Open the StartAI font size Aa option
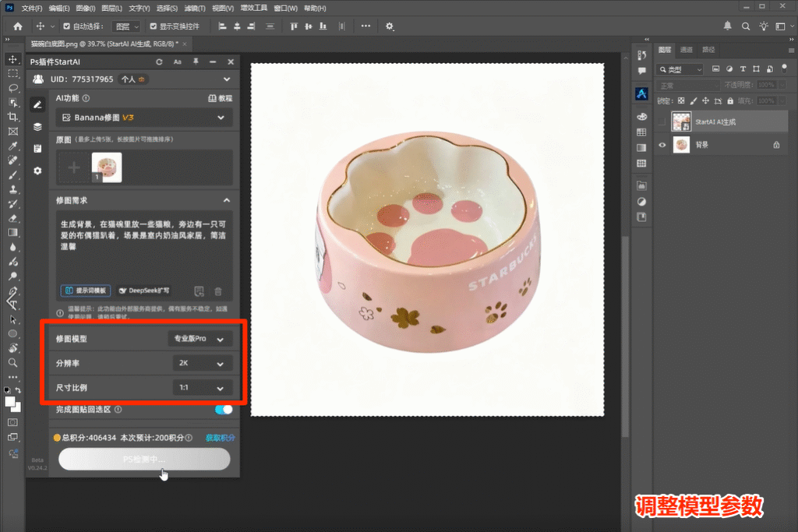The image size is (798, 532). coord(177,62)
